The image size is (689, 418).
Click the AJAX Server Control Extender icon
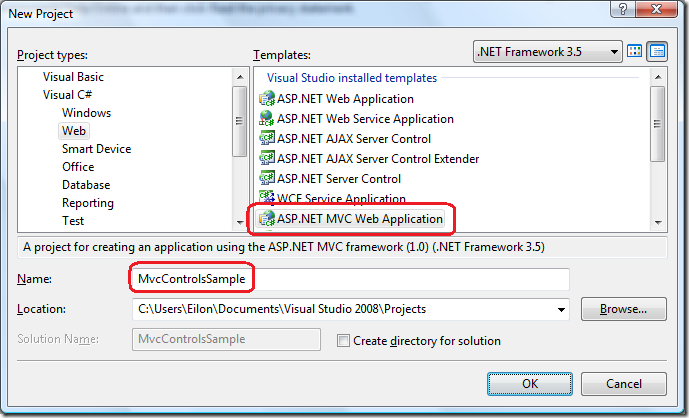pyautogui.click(x=267, y=158)
